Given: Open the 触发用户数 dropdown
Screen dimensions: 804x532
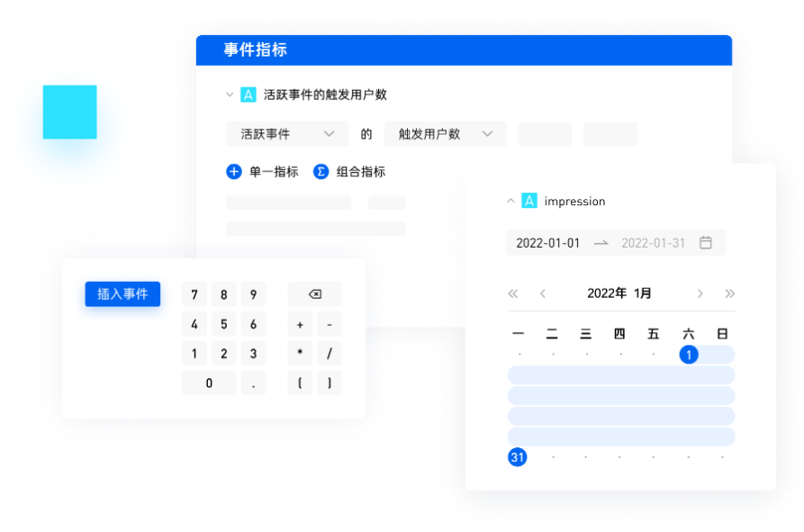Looking at the screenshot, I should click(x=447, y=133).
